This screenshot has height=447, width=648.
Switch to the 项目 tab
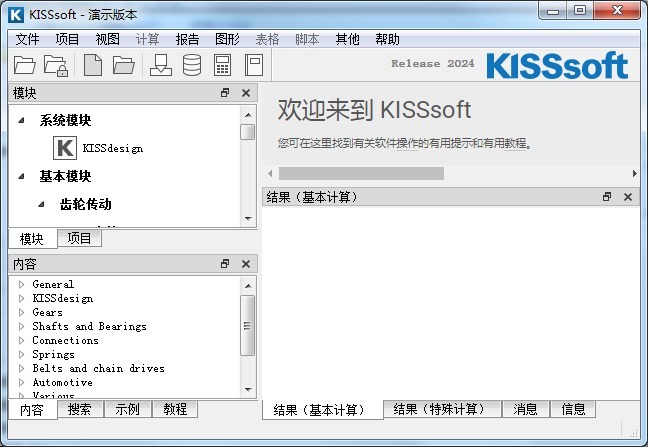pyautogui.click(x=79, y=238)
